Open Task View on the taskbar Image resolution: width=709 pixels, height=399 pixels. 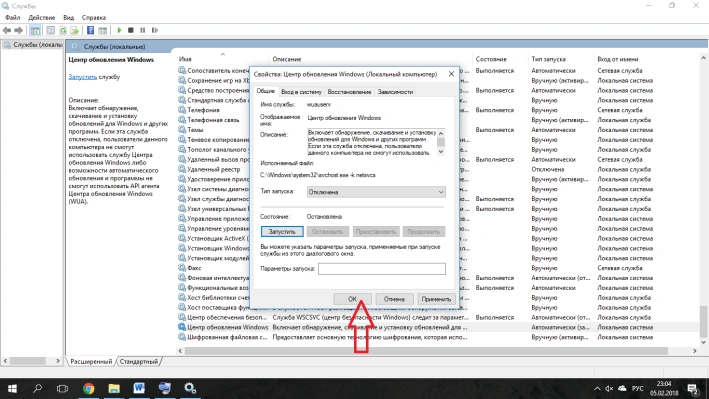pyautogui.click(x=62, y=388)
